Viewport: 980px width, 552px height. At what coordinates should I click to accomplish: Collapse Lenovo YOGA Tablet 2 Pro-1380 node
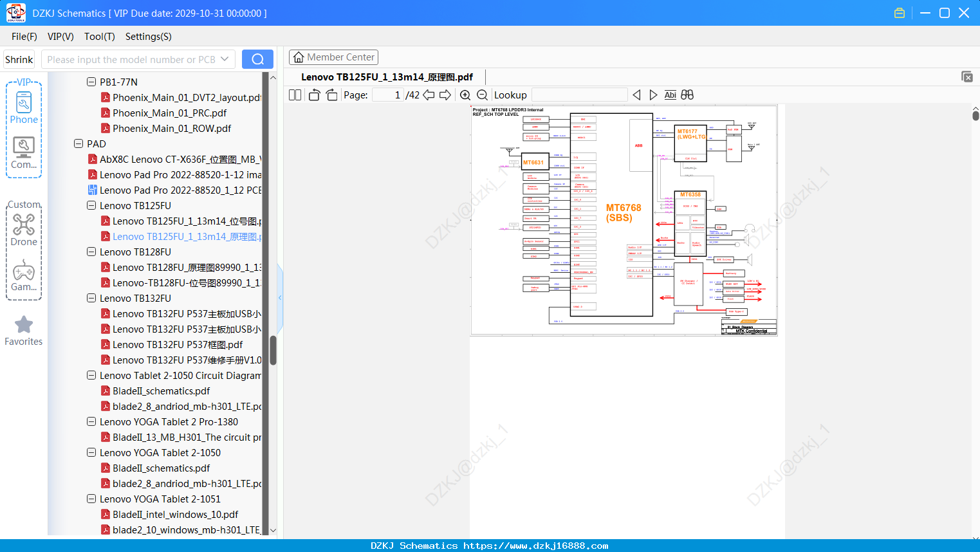[x=91, y=421]
